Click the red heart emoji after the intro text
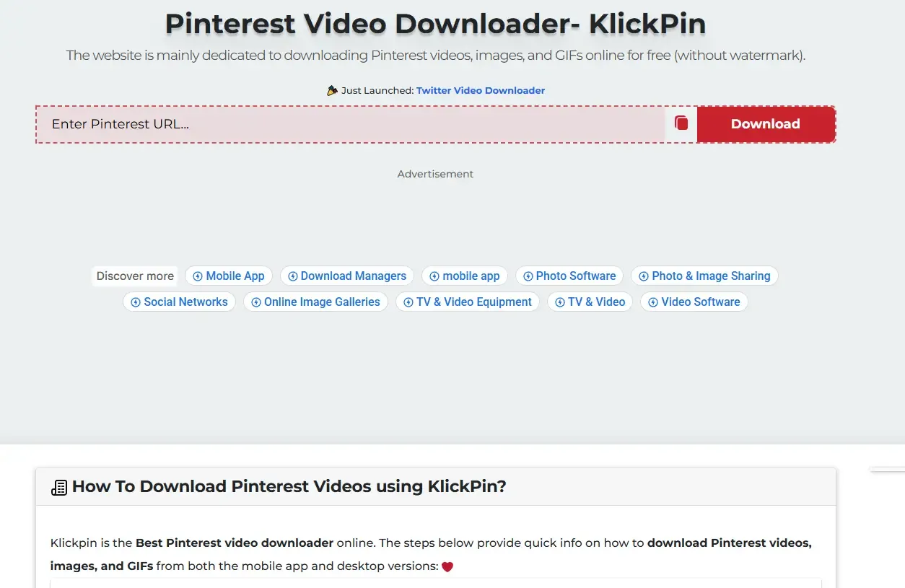The image size is (905, 588). click(x=447, y=566)
